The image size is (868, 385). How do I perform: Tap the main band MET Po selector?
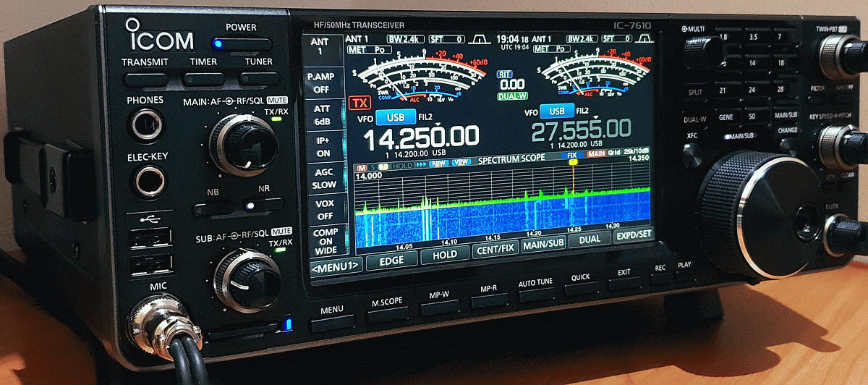point(368,50)
